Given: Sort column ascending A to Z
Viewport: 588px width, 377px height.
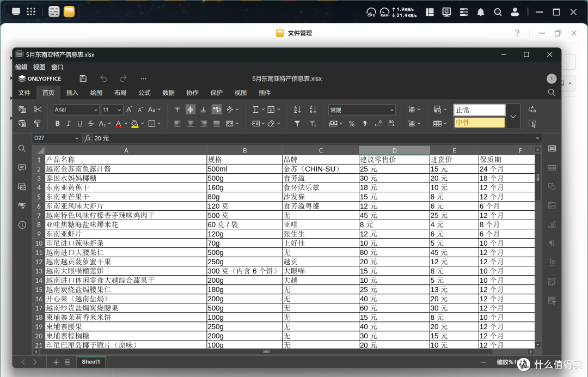Looking at the screenshot, I should click(x=297, y=110).
